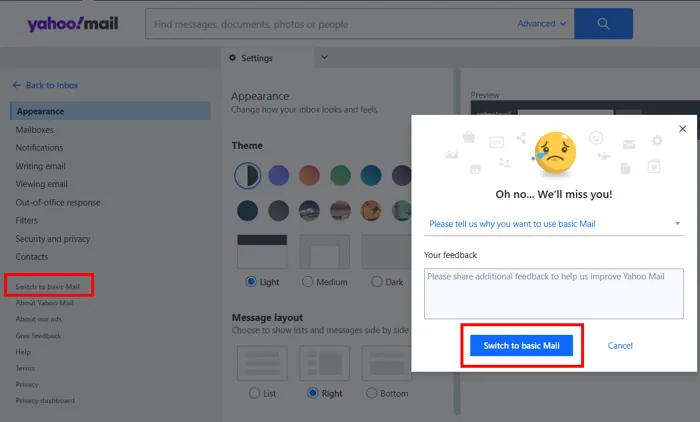The image size is (700, 422).
Task: Click the Light mode preview thumbnail
Action: (262, 251)
